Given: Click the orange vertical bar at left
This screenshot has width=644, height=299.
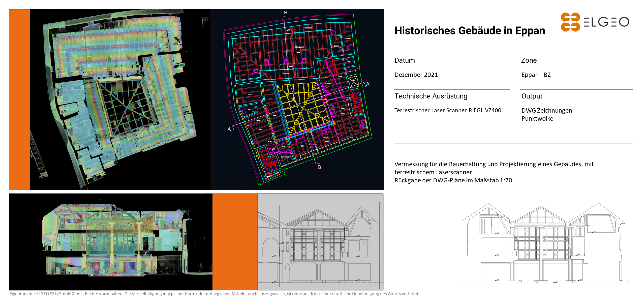Looking at the screenshot, I should point(19,99).
